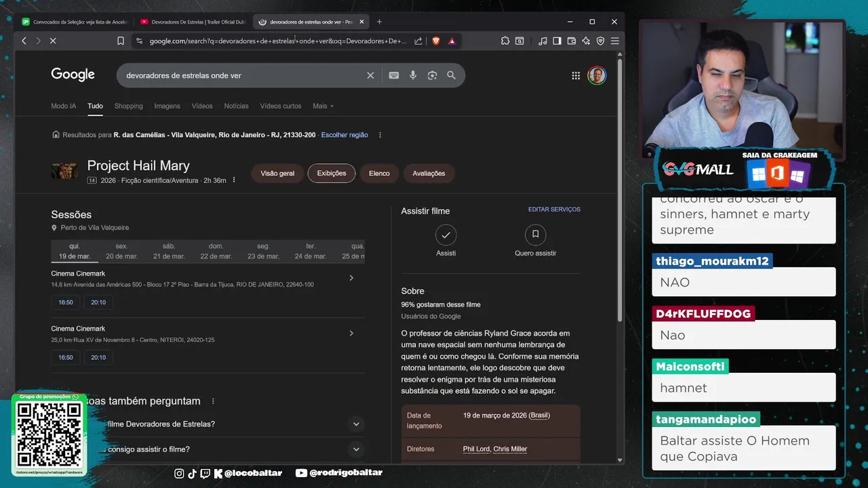Open three-dot menu beside Escolher região
Viewport: 868px width, 488px height.
click(x=380, y=135)
